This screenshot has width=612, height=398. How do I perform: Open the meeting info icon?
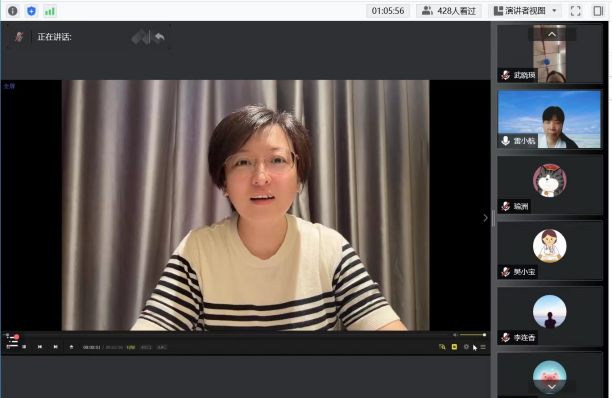tap(12, 11)
